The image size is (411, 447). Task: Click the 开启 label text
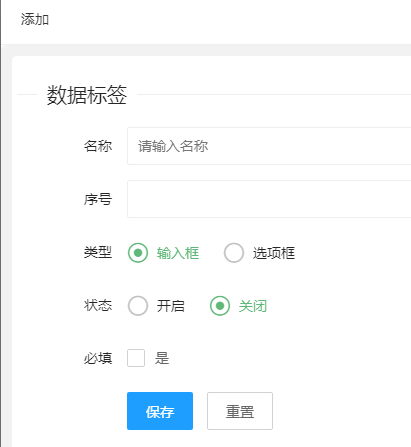point(171,306)
